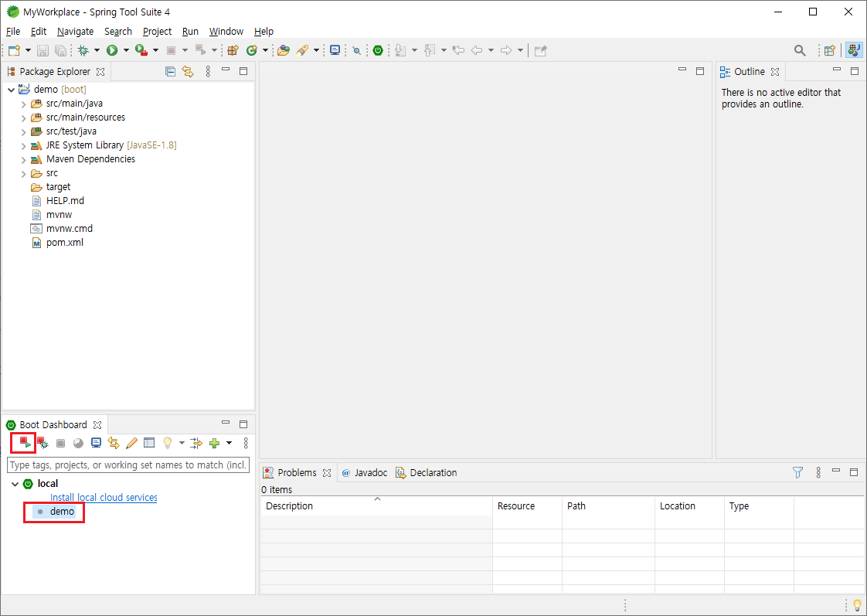The height and width of the screenshot is (616, 867).
Task: Open the Run configurations dropdown arrow
Action: (x=126, y=50)
